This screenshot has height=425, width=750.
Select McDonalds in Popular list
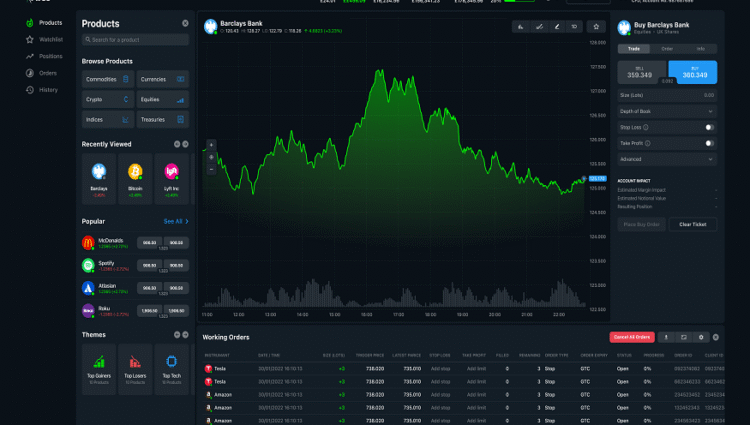(108, 243)
